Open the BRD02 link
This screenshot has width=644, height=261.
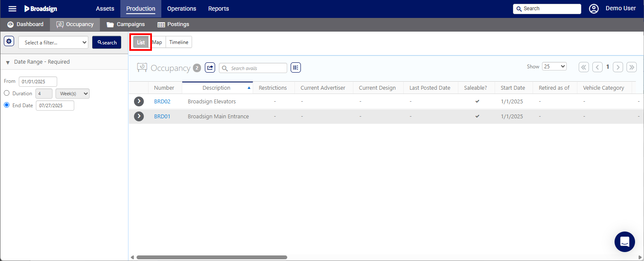162,102
